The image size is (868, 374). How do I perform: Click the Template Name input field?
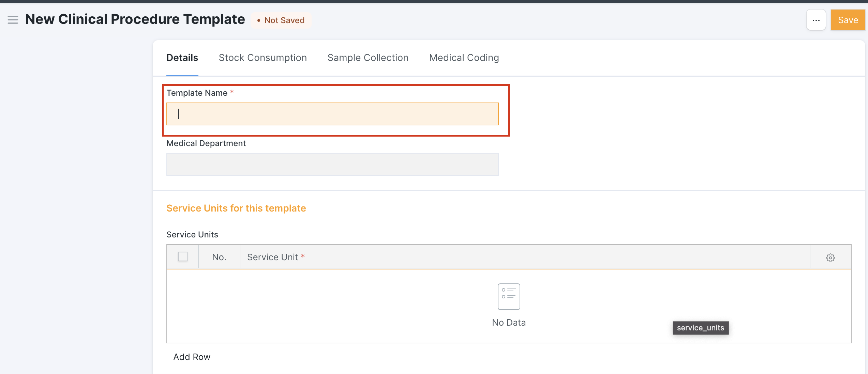(333, 114)
